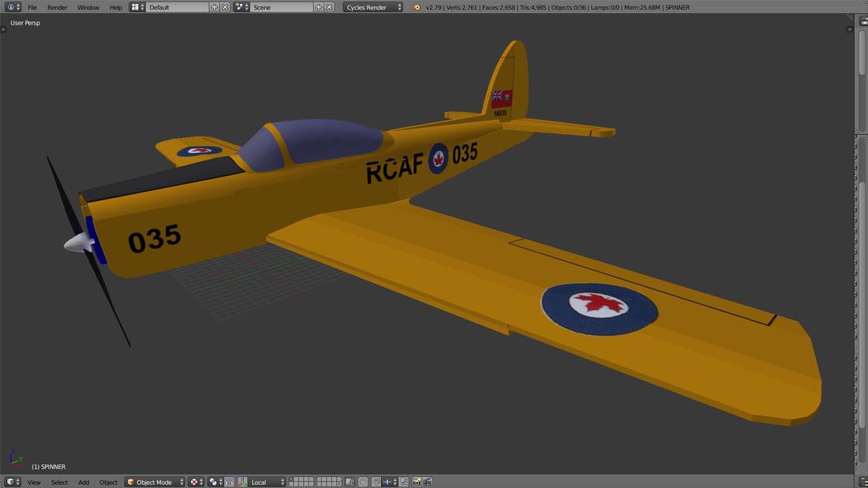Screen dimensions: 868x488
Task: Click Select in the 3D viewport header
Action: [x=60, y=482]
